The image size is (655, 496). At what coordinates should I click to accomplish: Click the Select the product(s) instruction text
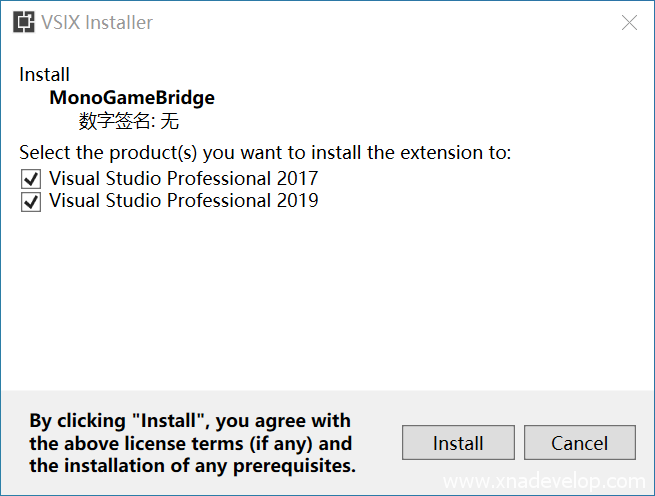265,153
